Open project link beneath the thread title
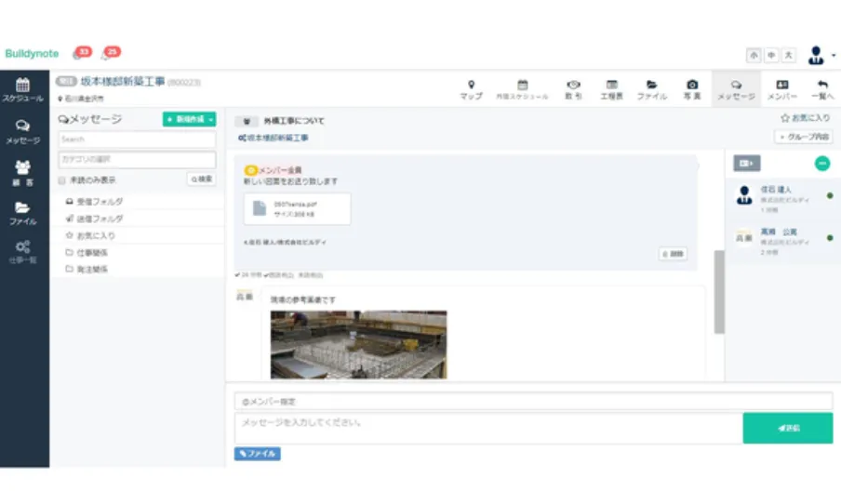 coord(273,138)
